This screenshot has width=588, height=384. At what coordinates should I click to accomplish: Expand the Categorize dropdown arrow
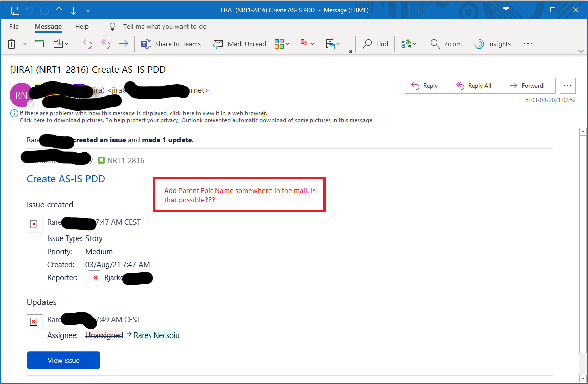pyautogui.click(x=288, y=44)
